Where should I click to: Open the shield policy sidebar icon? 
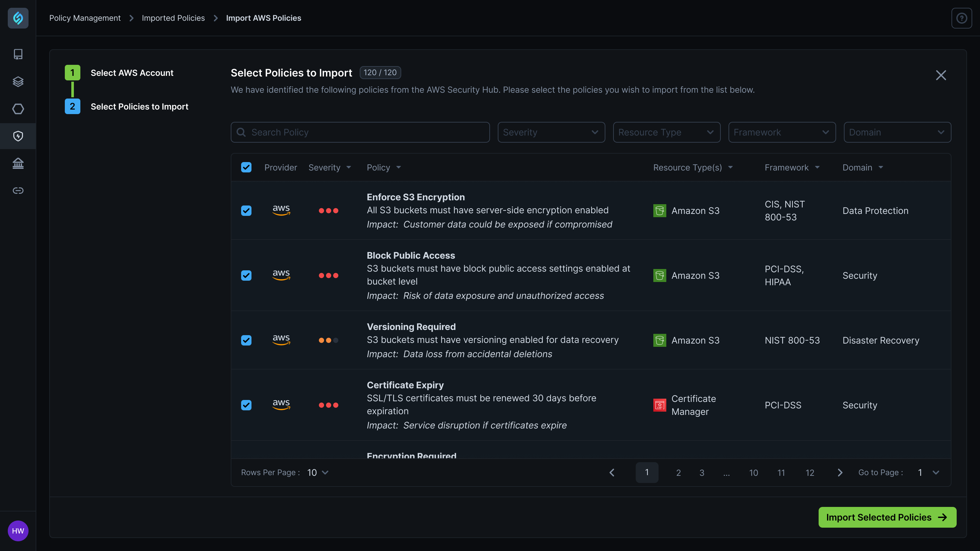[18, 136]
